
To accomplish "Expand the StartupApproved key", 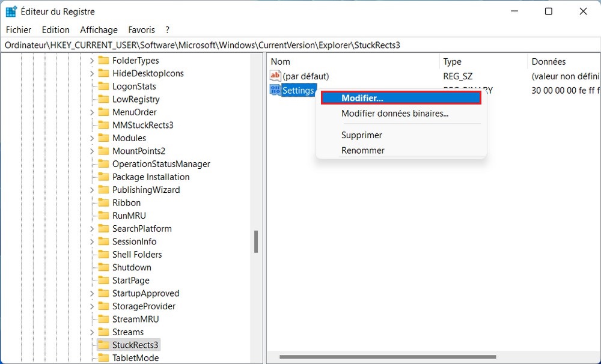I will click(91, 294).
